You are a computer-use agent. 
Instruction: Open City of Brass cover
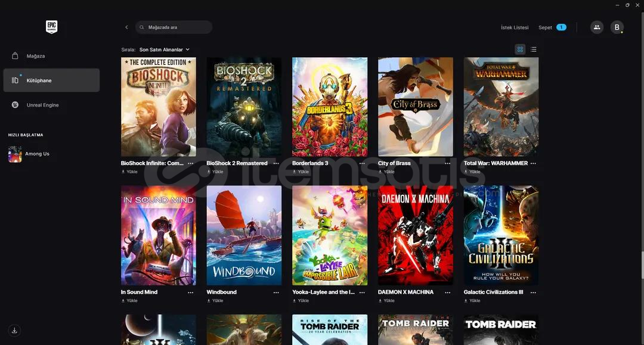pyautogui.click(x=416, y=107)
